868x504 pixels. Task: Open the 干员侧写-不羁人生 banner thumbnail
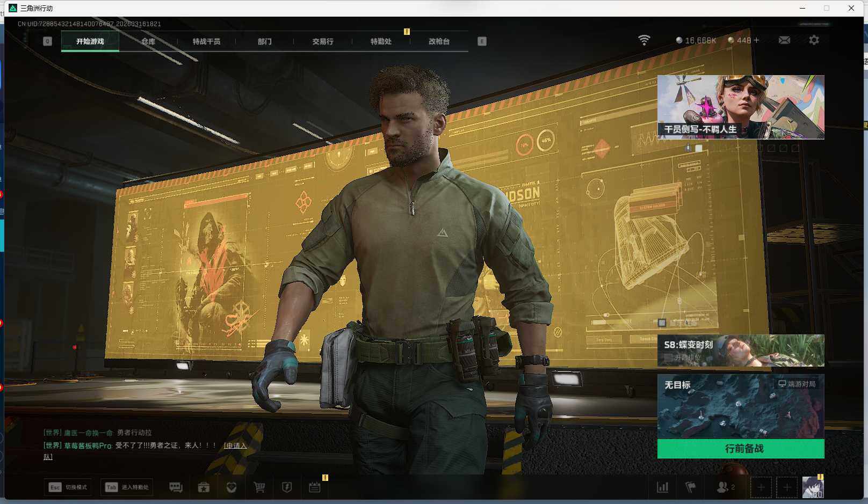pos(740,107)
